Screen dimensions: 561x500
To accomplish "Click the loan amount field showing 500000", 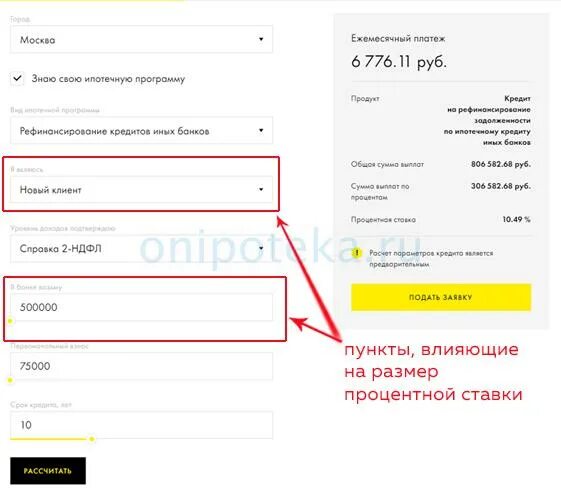I will 141,307.
